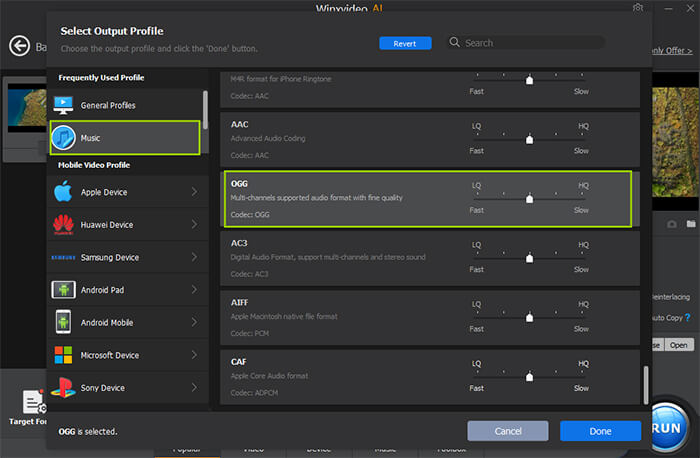Open the Samsung Device profile list
The width and height of the screenshot is (700, 458).
pyautogui.click(x=128, y=257)
